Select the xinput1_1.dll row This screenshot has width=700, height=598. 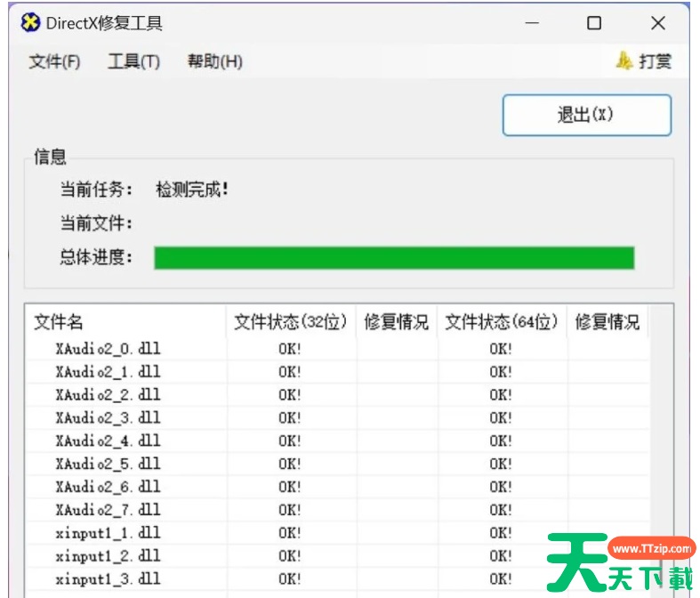point(108,533)
